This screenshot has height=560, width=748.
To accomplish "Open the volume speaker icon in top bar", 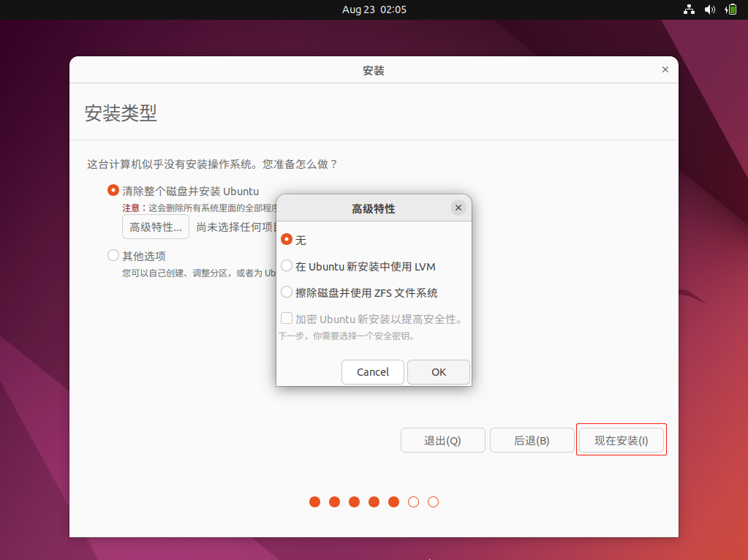I will [x=710, y=10].
